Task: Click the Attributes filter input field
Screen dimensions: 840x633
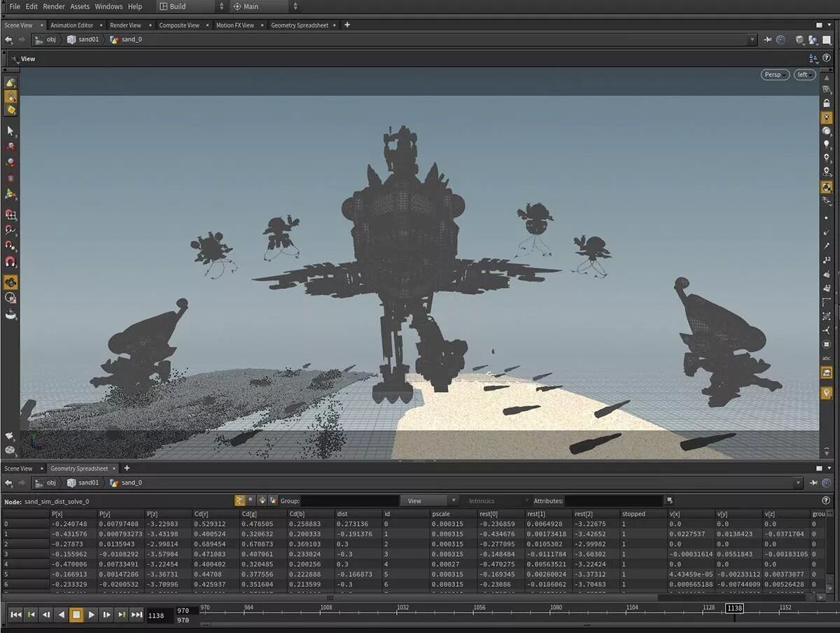Action: (613, 501)
